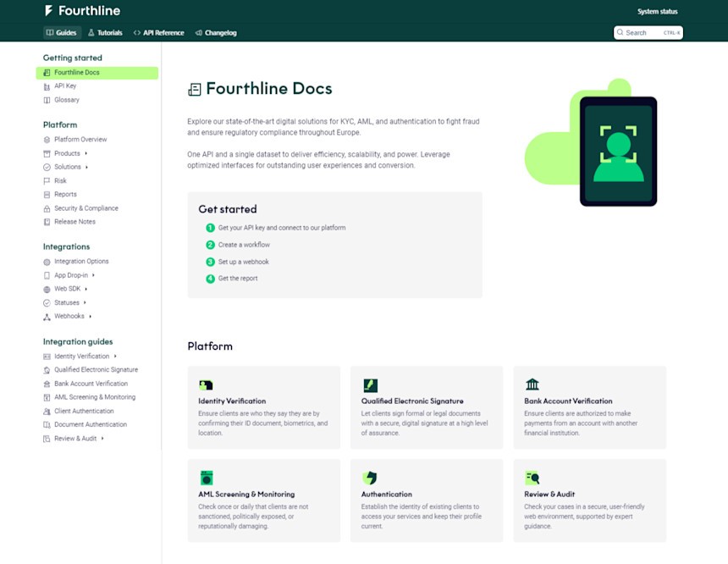Click the Bank Account Verification sidebar icon

[47, 384]
